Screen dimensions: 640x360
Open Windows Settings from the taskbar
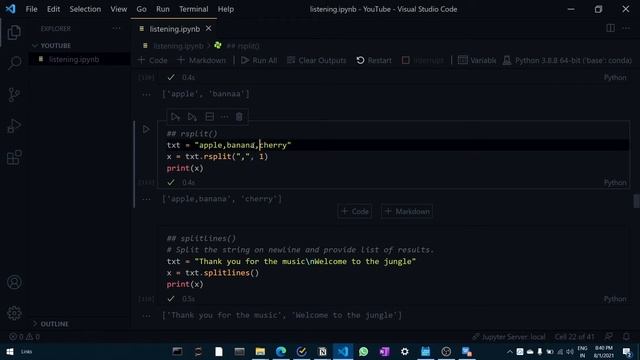(404, 351)
